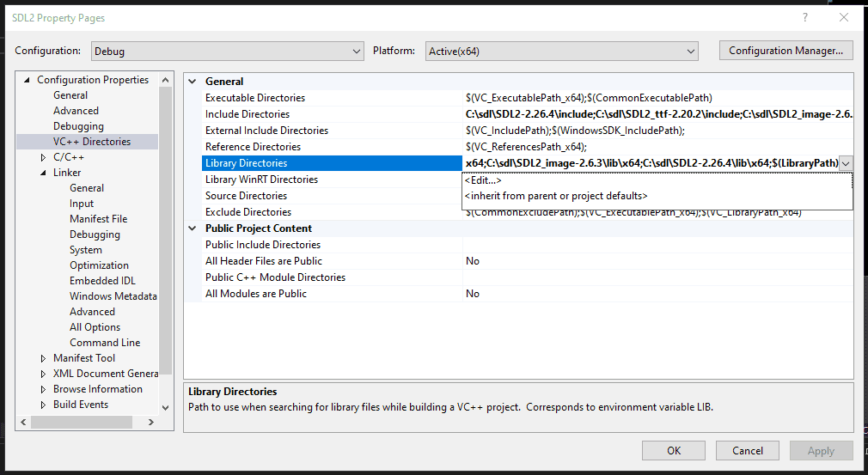Collapse the Linker tree node
The width and height of the screenshot is (868, 475).
click(x=44, y=173)
